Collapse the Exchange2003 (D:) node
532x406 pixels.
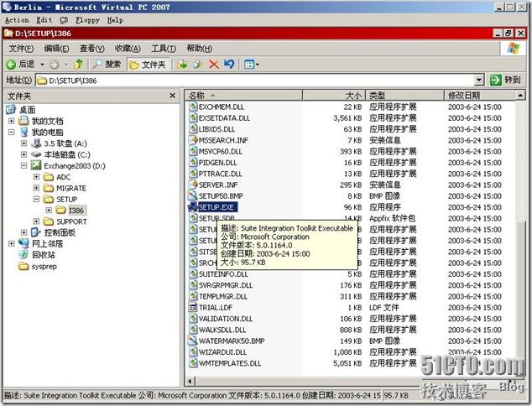click(x=23, y=165)
